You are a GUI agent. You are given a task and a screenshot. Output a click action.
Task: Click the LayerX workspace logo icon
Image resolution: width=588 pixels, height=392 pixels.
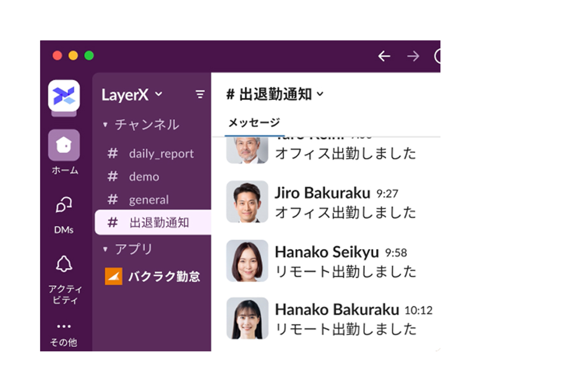pos(64,96)
